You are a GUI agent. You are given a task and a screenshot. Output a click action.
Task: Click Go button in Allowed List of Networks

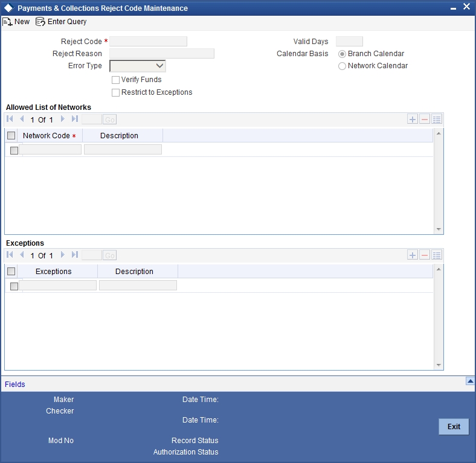pyautogui.click(x=109, y=120)
